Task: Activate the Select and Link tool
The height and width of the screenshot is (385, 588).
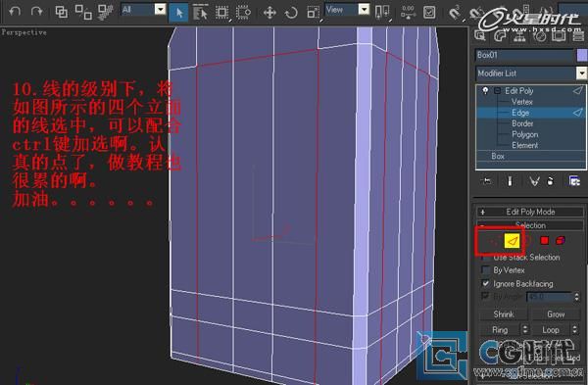Action: tap(62, 12)
